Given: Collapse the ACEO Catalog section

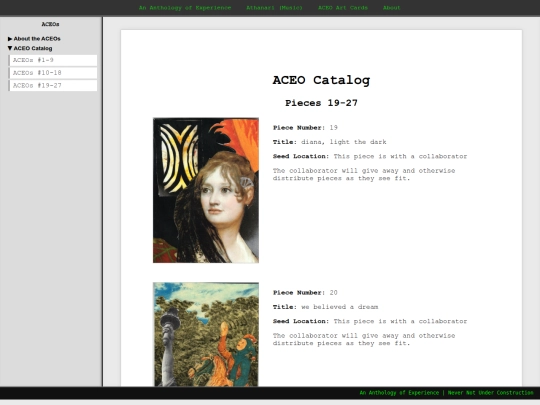Looking at the screenshot, I should click(x=30, y=48).
